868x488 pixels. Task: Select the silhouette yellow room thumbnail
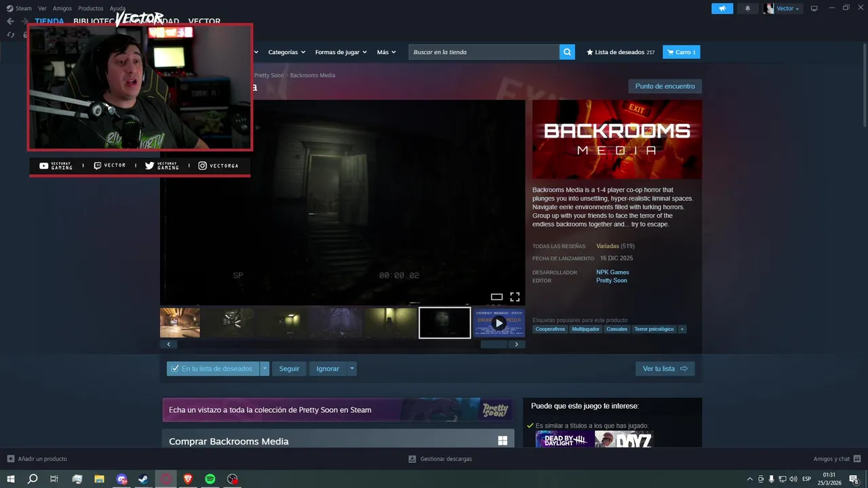point(390,323)
